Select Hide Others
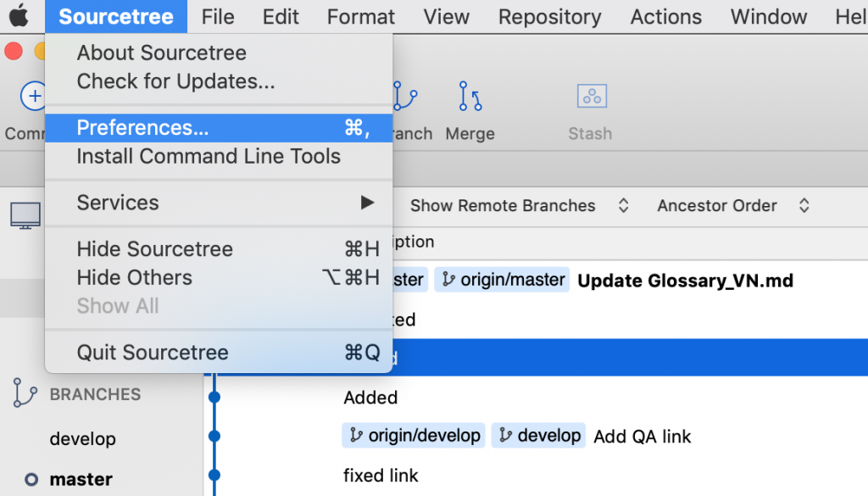868x496 pixels. click(219, 277)
